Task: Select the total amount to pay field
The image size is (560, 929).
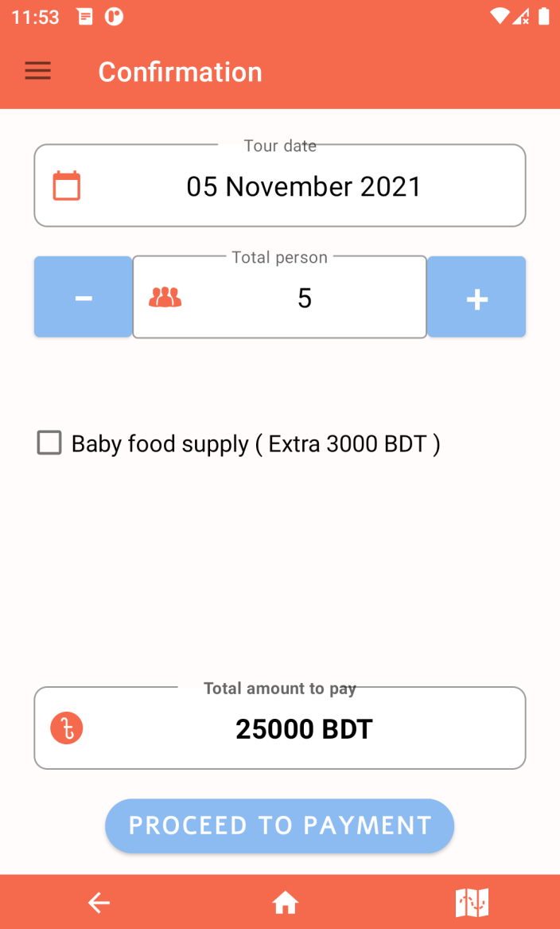Action: (x=304, y=728)
